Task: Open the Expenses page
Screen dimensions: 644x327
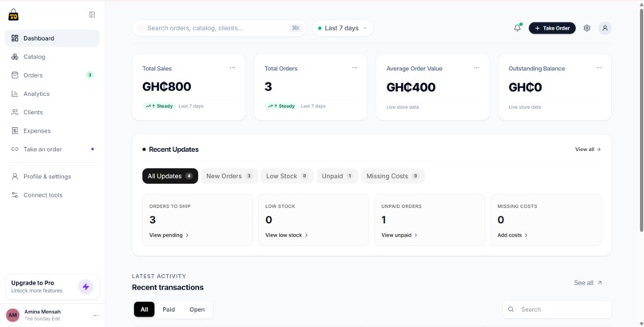Action: [52, 130]
